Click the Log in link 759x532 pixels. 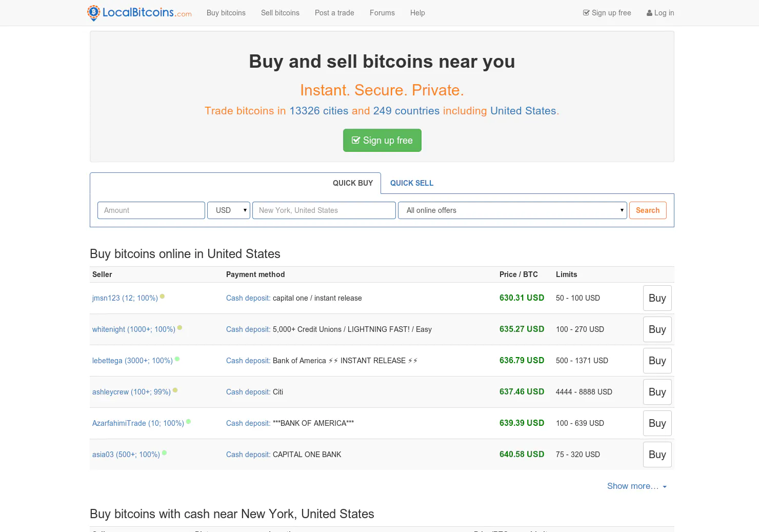coord(661,13)
